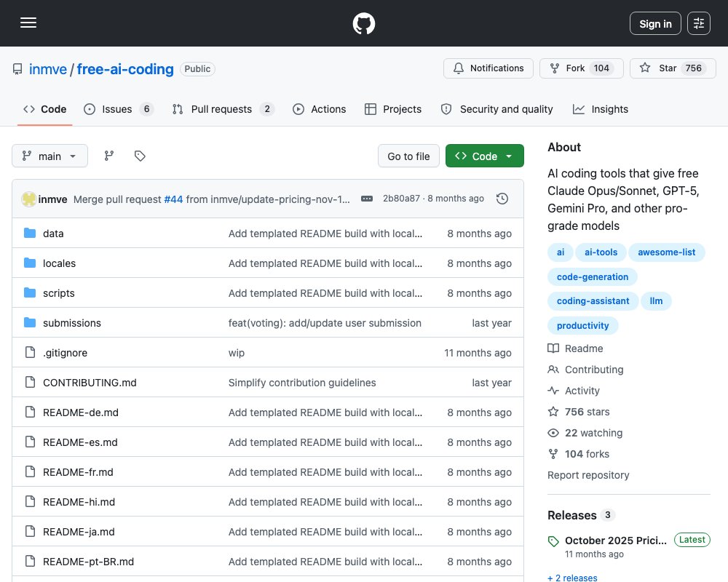Expand the green Code dropdown button
This screenshot has height=582, width=728.
[484, 156]
